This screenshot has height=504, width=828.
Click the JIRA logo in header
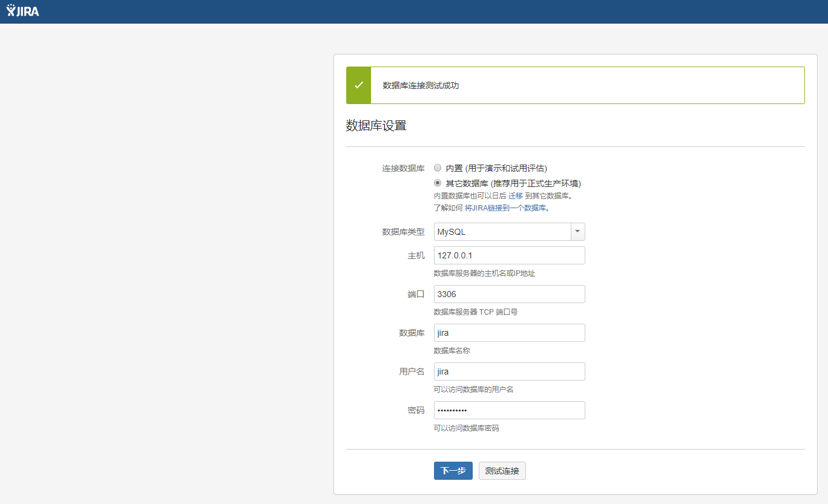[22, 11]
